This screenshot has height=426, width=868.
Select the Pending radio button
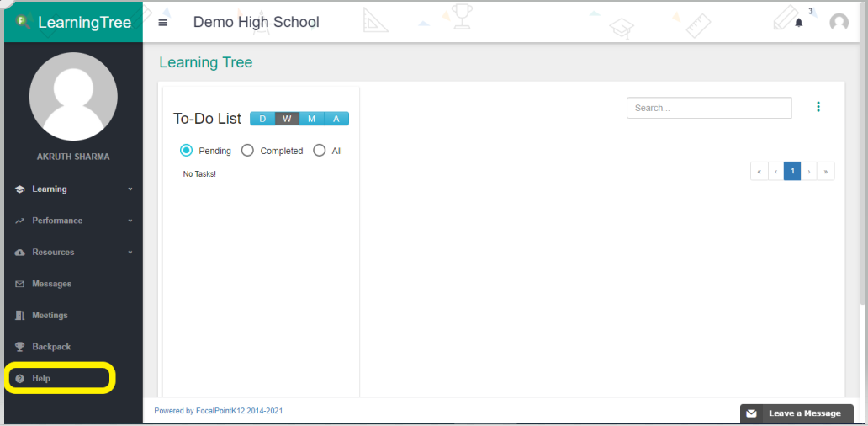coord(187,151)
